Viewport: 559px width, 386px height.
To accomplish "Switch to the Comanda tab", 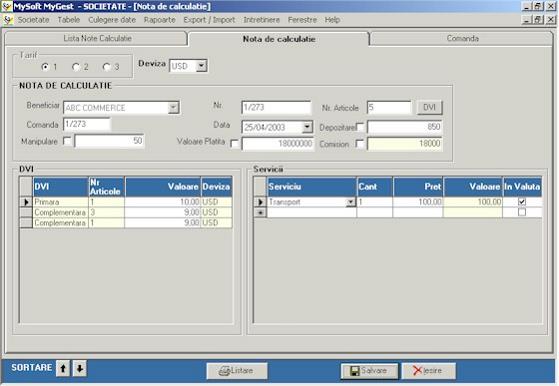I will [x=462, y=38].
